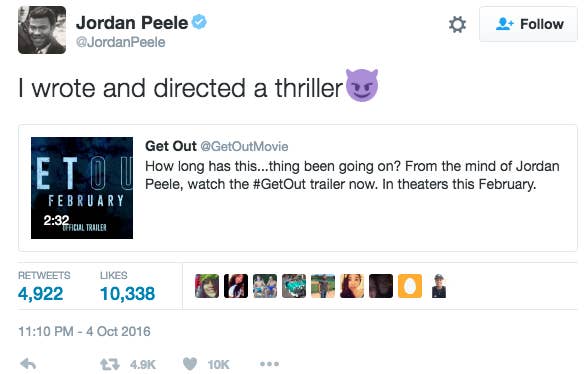
Task: Click the reply arrow icon
Action: click(28, 363)
